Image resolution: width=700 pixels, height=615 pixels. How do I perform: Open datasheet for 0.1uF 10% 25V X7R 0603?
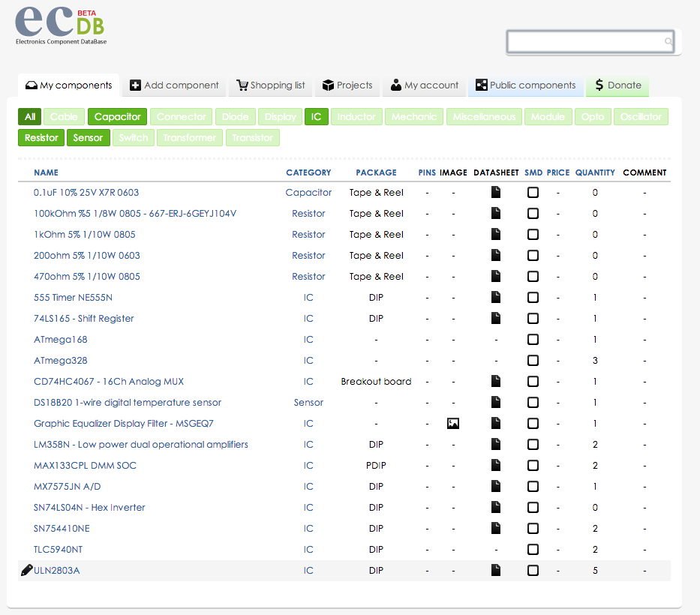pos(495,192)
